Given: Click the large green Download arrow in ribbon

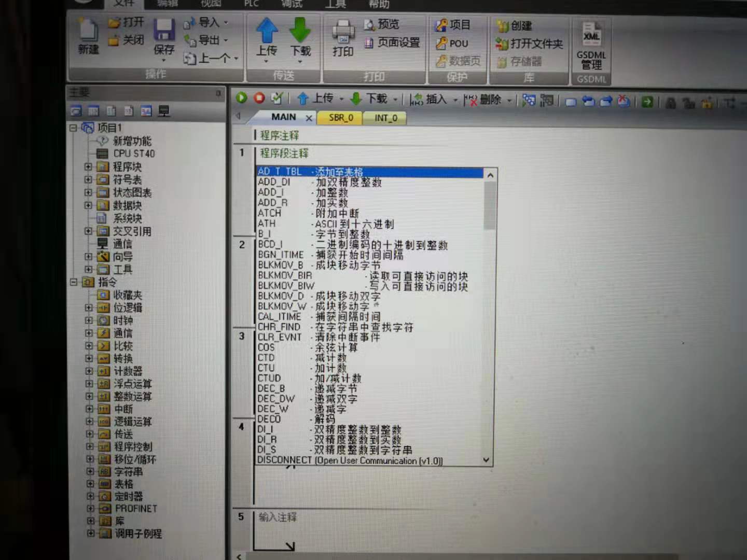Looking at the screenshot, I should [x=300, y=31].
